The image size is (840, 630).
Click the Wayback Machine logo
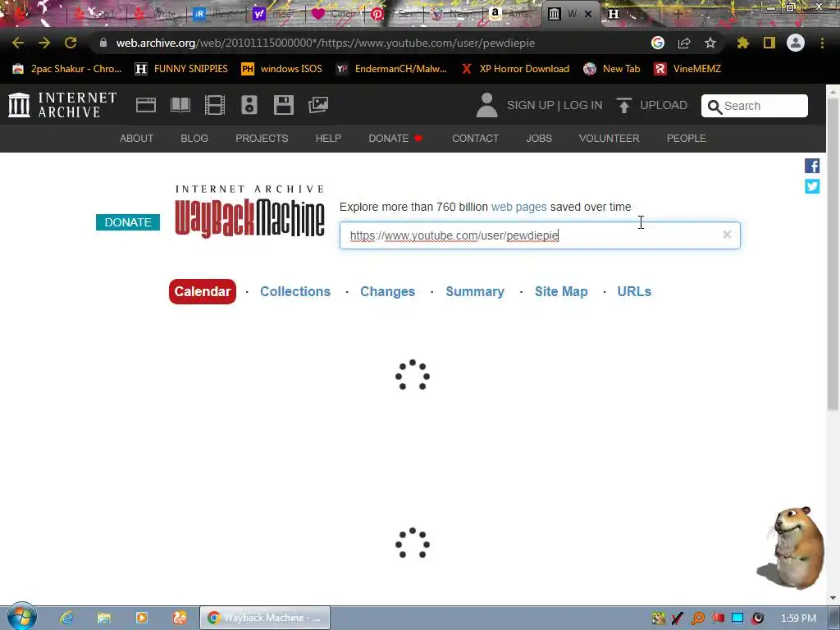click(x=249, y=212)
